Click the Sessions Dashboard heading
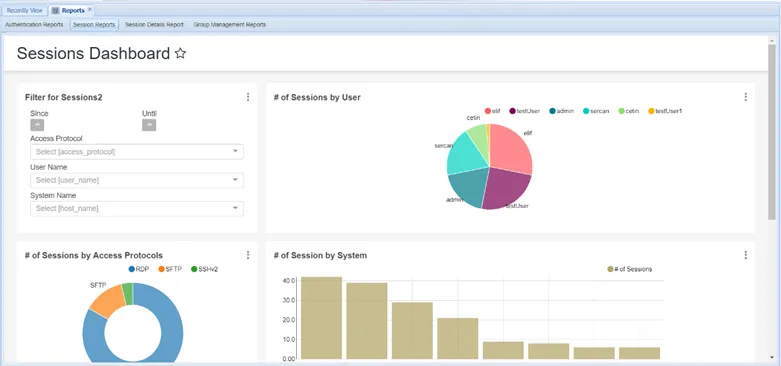 click(93, 53)
